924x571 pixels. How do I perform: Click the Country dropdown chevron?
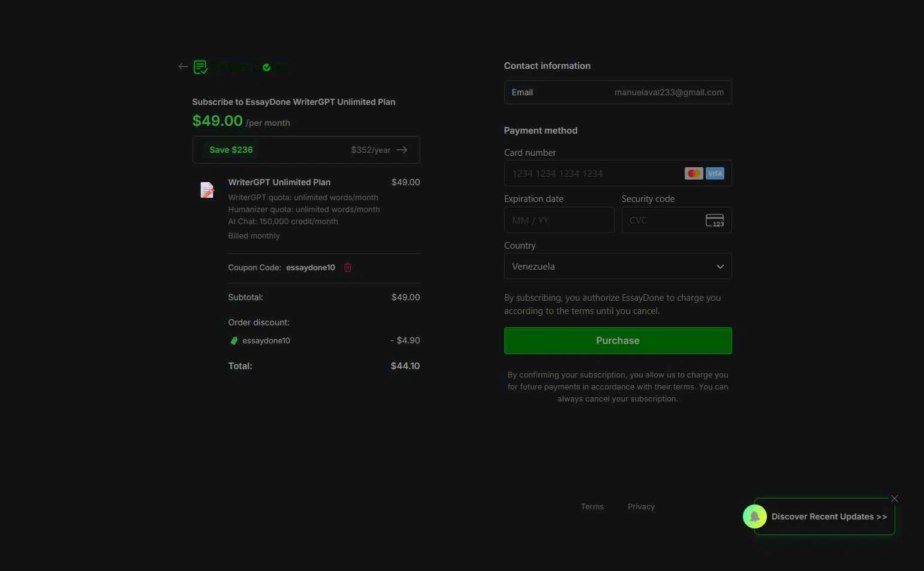(720, 267)
